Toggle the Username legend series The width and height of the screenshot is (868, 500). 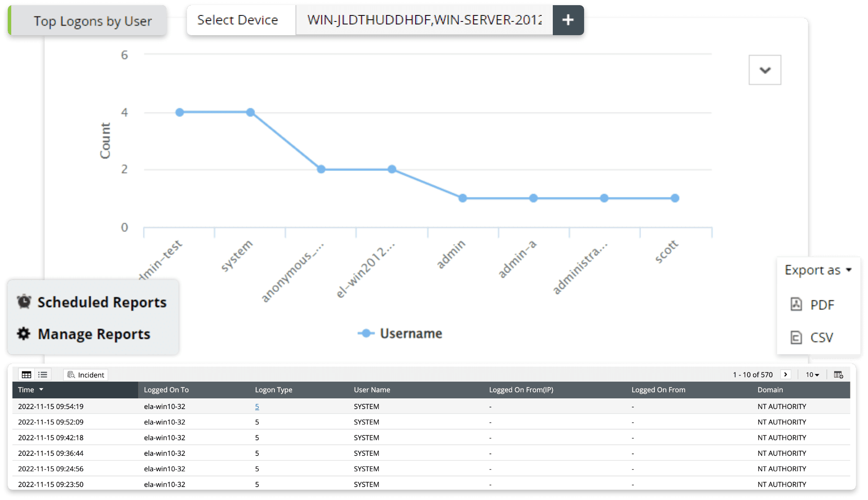[410, 334]
